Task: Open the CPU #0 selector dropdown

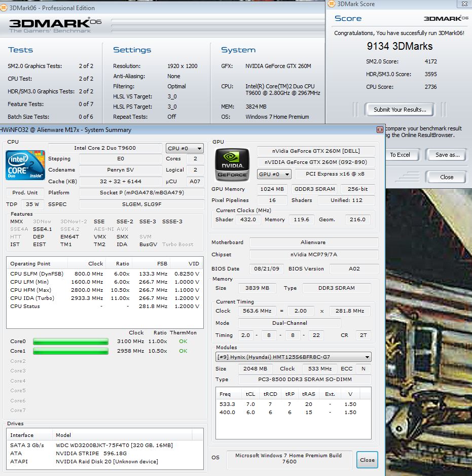Action: [x=185, y=148]
